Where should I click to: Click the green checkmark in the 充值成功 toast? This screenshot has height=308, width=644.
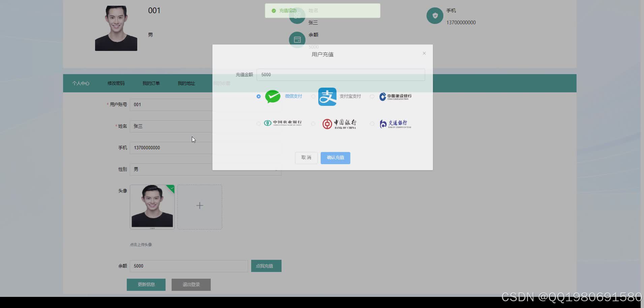[273, 10]
